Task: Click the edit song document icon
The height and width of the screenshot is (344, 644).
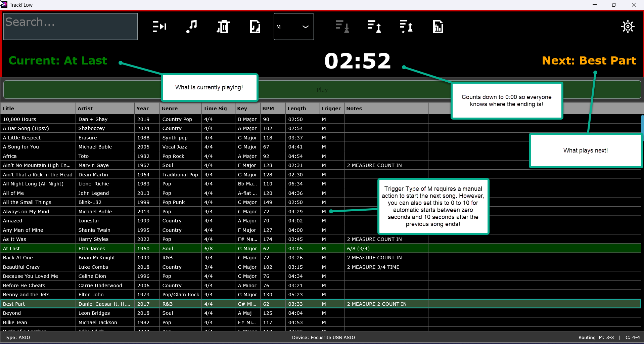Action: [255, 27]
